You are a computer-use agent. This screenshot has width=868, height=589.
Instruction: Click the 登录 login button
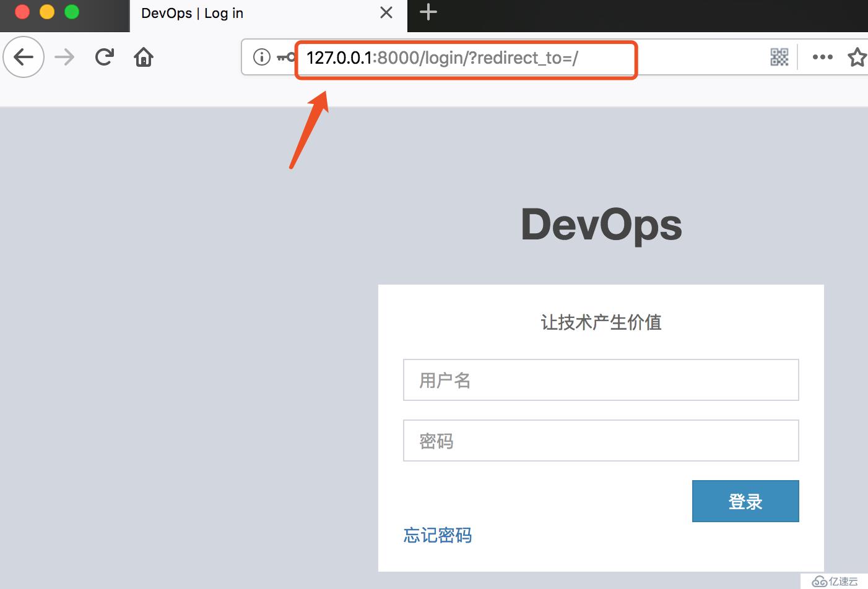(x=745, y=501)
